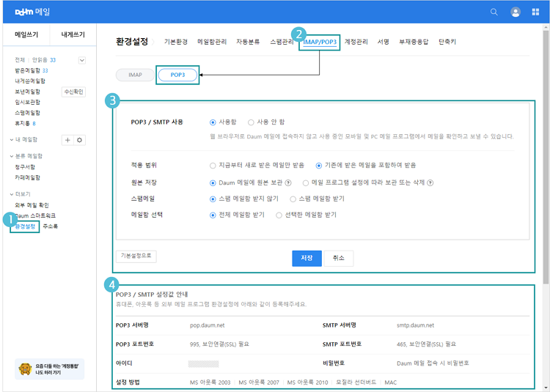Click the plus icon next to 내 메일함

point(67,139)
